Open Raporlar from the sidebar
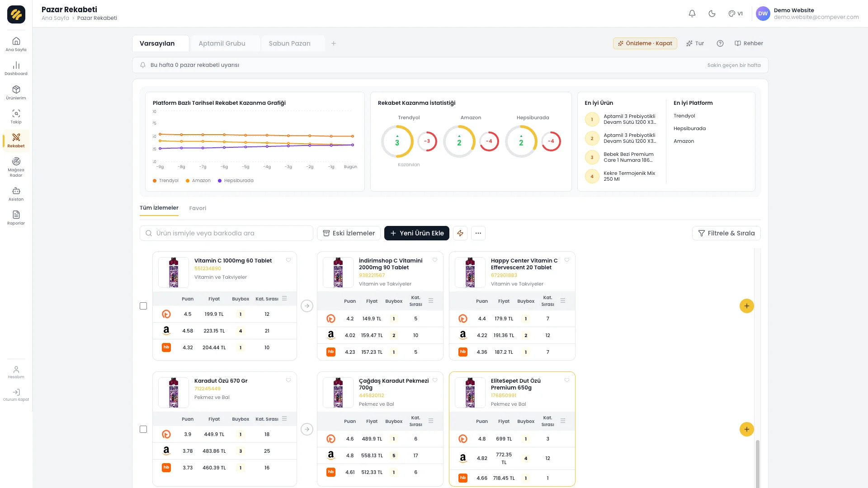 pyautogui.click(x=16, y=218)
